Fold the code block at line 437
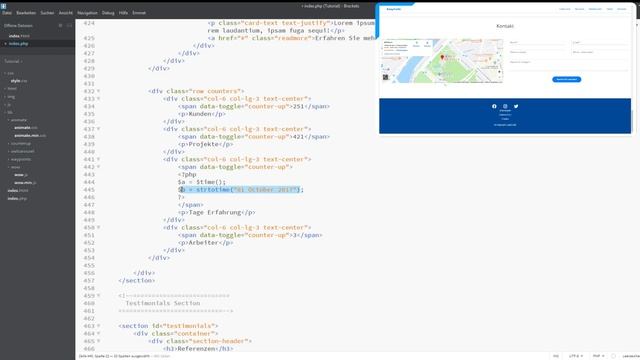640x360 pixels. (x=98, y=129)
